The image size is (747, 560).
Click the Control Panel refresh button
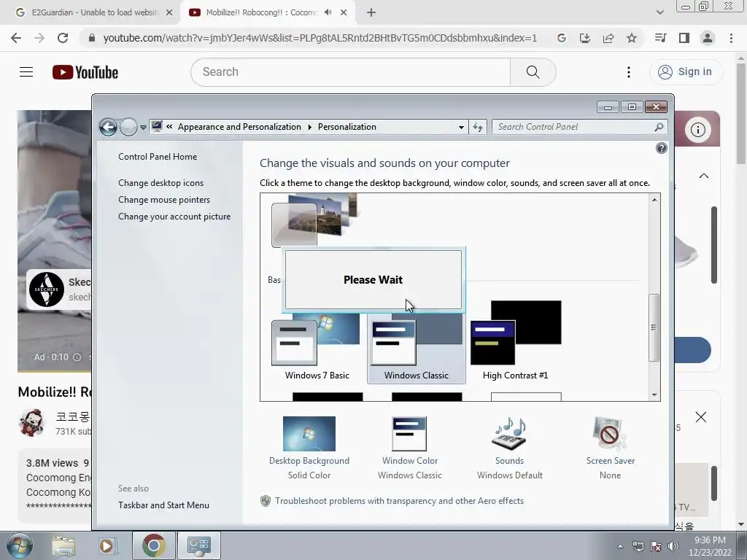point(478,127)
